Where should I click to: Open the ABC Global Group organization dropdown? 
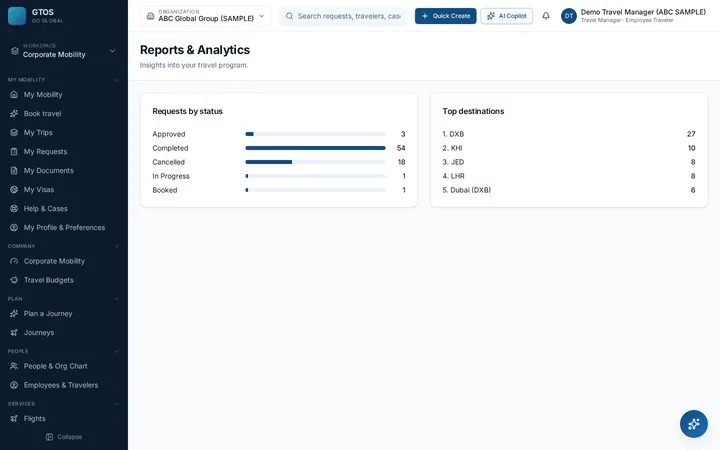tap(206, 16)
